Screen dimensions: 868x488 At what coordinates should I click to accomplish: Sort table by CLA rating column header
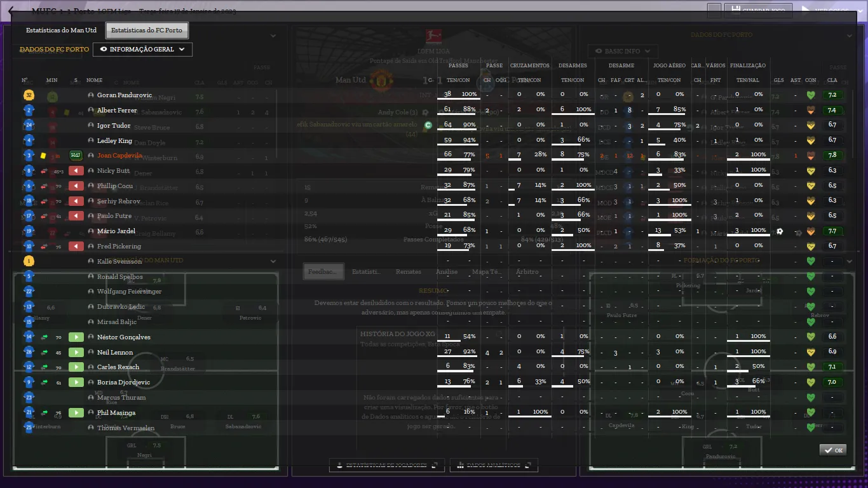(832, 81)
